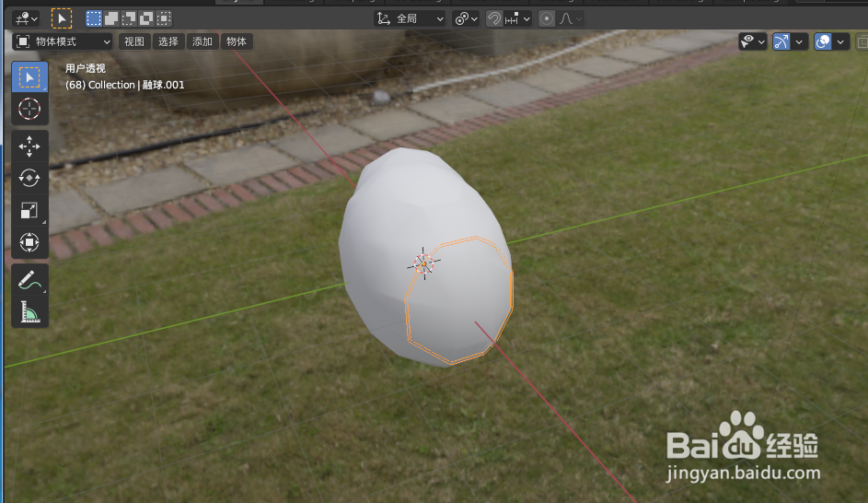868x503 pixels.
Task: Set selection mode to subtract
Action: click(x=129, y=18)
